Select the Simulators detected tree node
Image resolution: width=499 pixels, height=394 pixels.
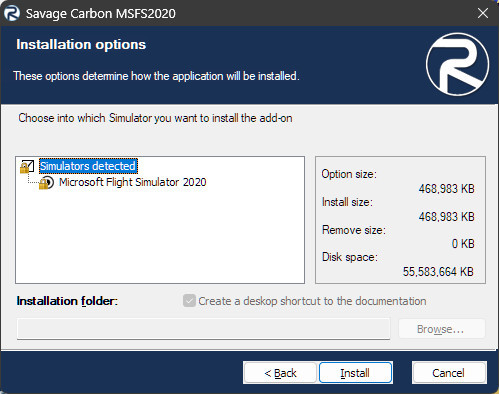[x=88, y=166]
